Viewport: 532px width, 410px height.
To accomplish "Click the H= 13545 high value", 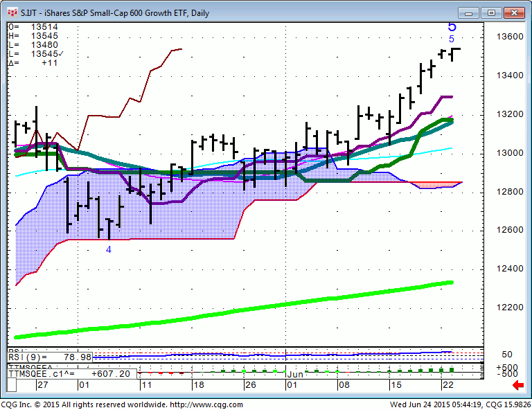I will (x=33, y=35).
